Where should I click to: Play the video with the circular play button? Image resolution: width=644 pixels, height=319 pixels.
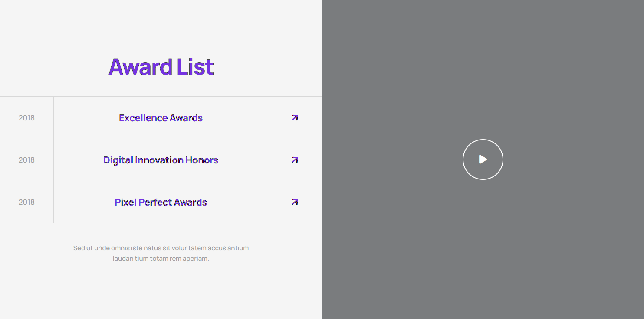(x=483, y=159)
